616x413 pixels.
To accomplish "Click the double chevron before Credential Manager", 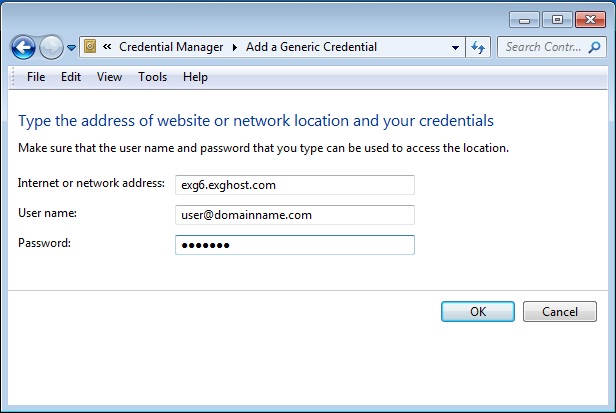I will pos(107,47).
